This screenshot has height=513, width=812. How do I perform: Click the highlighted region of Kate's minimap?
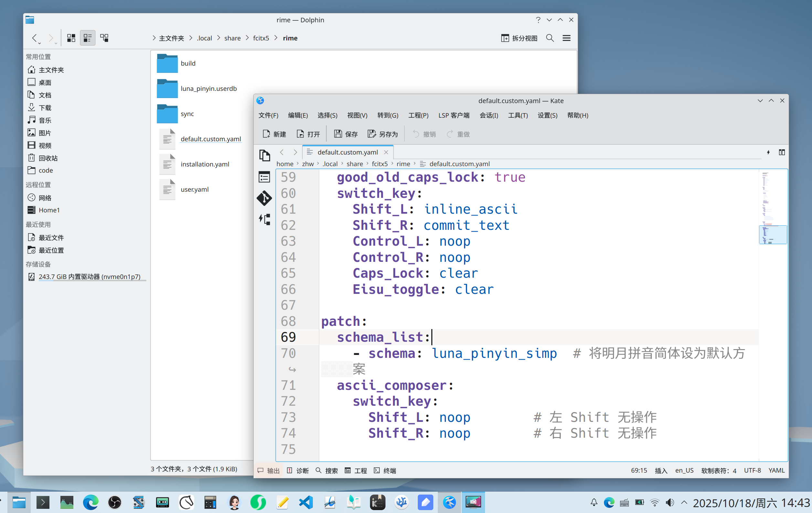click(773, 235)
